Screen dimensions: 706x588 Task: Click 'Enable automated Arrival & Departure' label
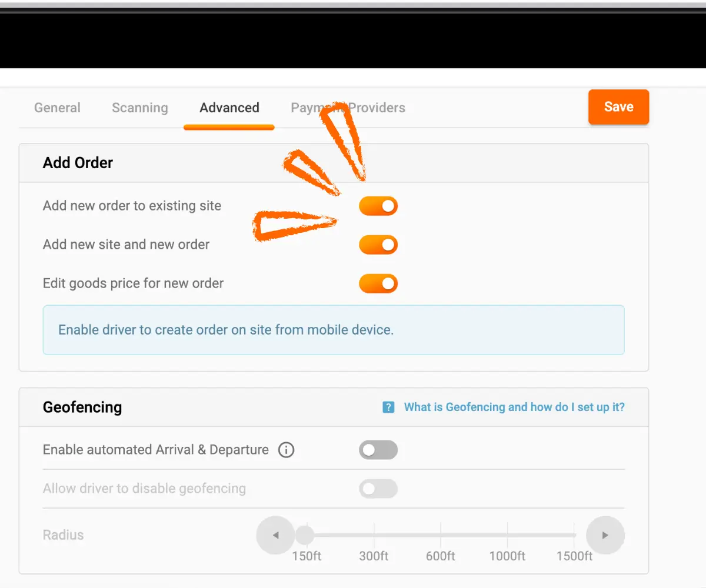tap(156, 450)
